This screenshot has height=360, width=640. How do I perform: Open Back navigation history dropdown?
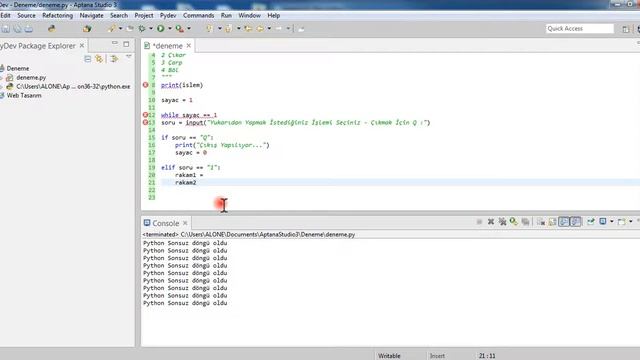point(269,29)
